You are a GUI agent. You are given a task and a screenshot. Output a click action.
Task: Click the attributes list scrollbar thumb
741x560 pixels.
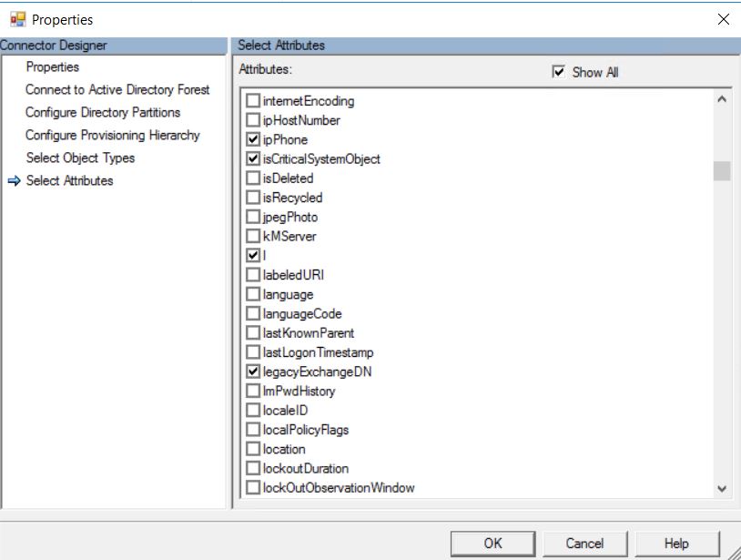722,171
